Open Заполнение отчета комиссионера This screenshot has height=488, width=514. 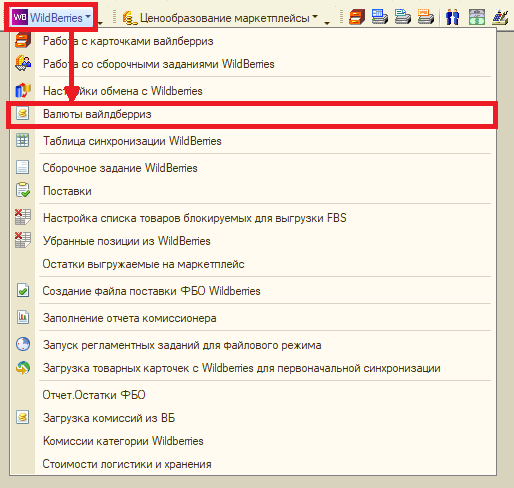(x=252, y=318)
